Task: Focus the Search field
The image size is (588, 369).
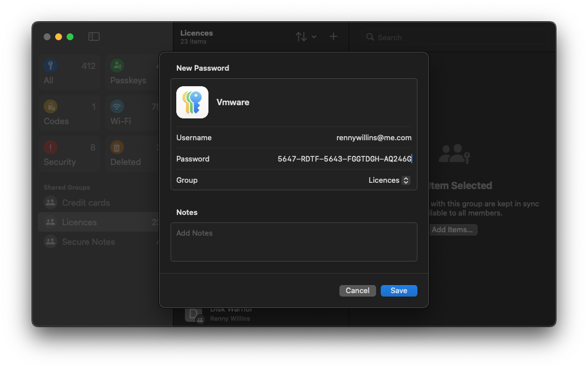Action: pos(455,37)
